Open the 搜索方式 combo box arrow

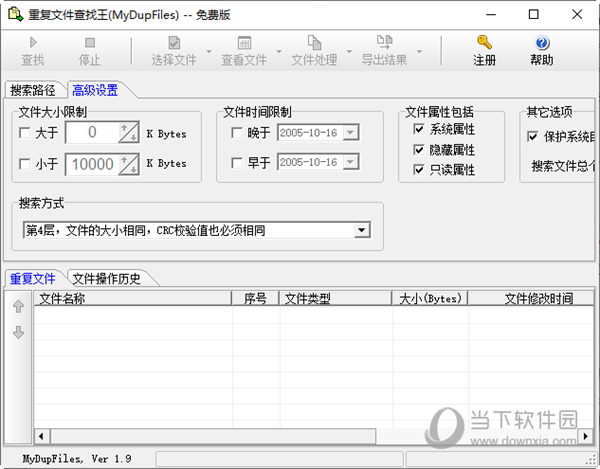[362, 230]
